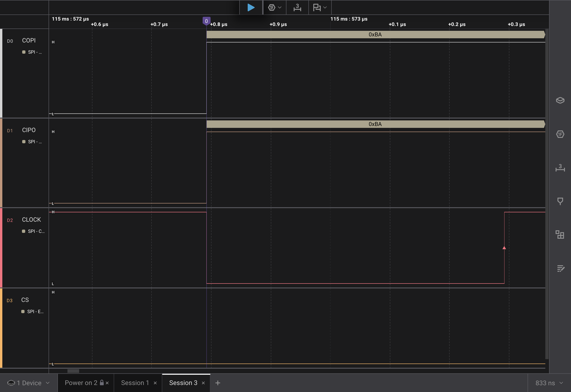571x392 pixels.
Task: Open the Analyzers panel in right sidebar
Action: [560, 134]
